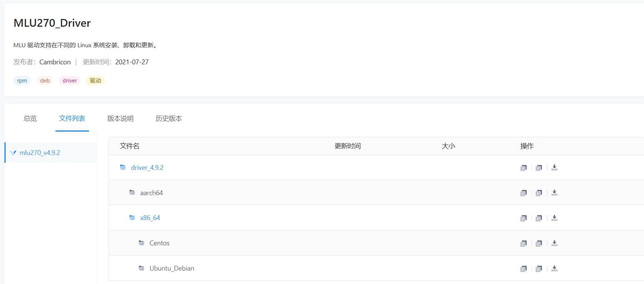Click the 操作 column header
The height and width of the screenshot is (284, 644).
tap(527, 146)
